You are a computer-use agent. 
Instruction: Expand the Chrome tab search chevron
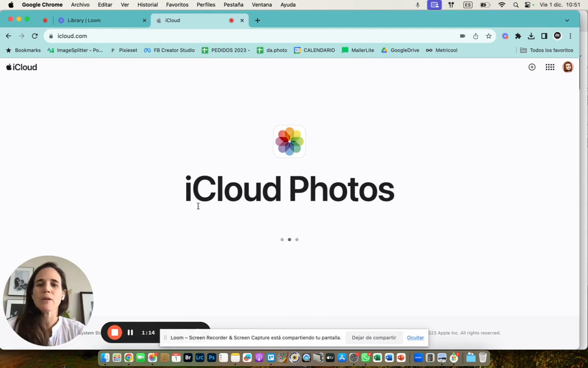(x=567, y=20)
